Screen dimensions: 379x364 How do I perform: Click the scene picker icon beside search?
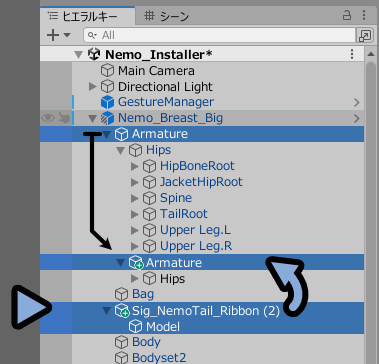click(364, 35)
